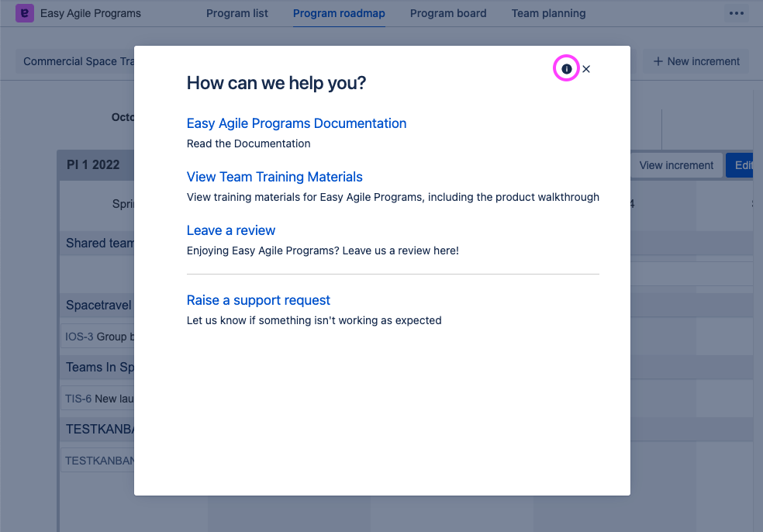The image size is (763, 532).
Task: Raise a support request
Action: coord(258,300)
